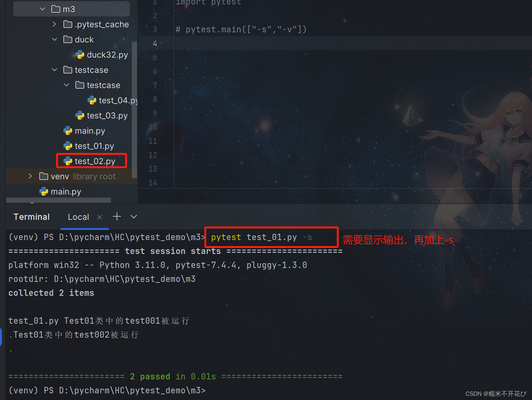
Task: Click the test_01.py Python file icon
Action: (68, 146)
